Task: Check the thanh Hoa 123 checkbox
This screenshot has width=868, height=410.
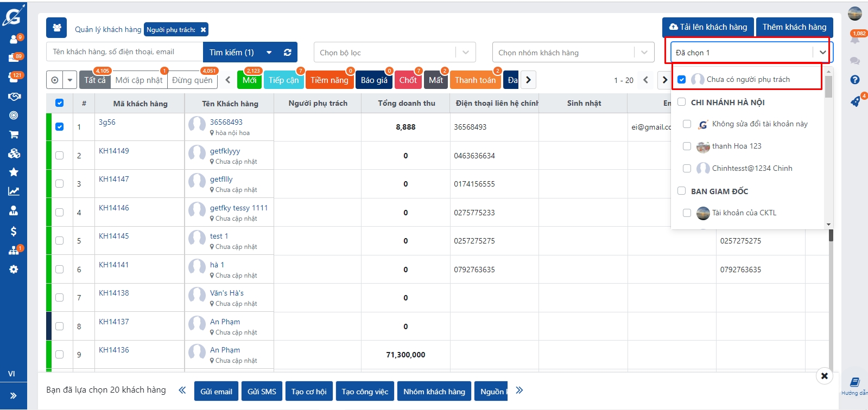Action: pyautogui.click(x=687, y=146)
